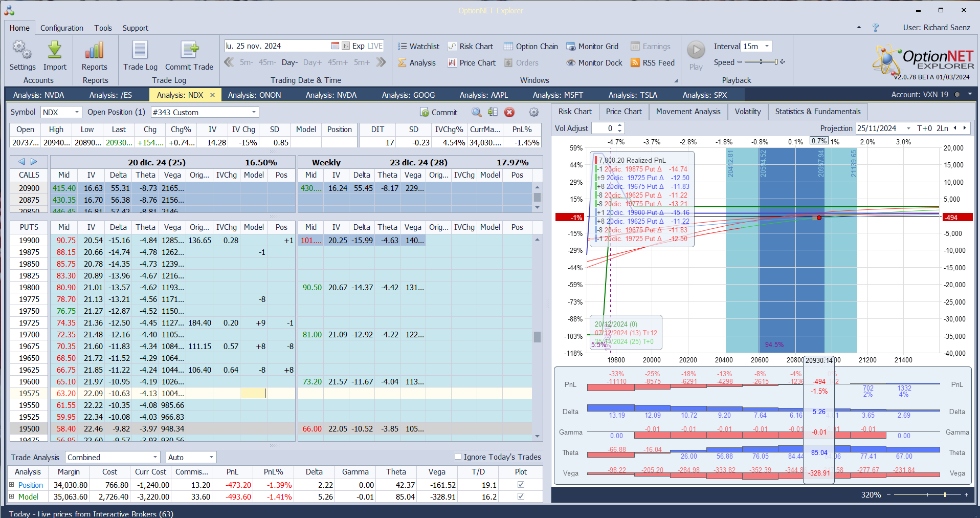
Task: Click the Play playback button
Action: (x=696, y=50)
